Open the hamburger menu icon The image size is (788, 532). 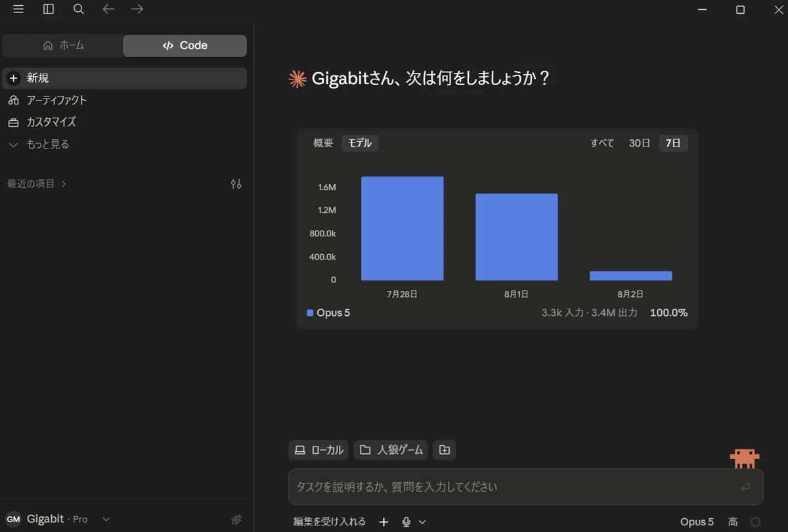tap(18, 9)
